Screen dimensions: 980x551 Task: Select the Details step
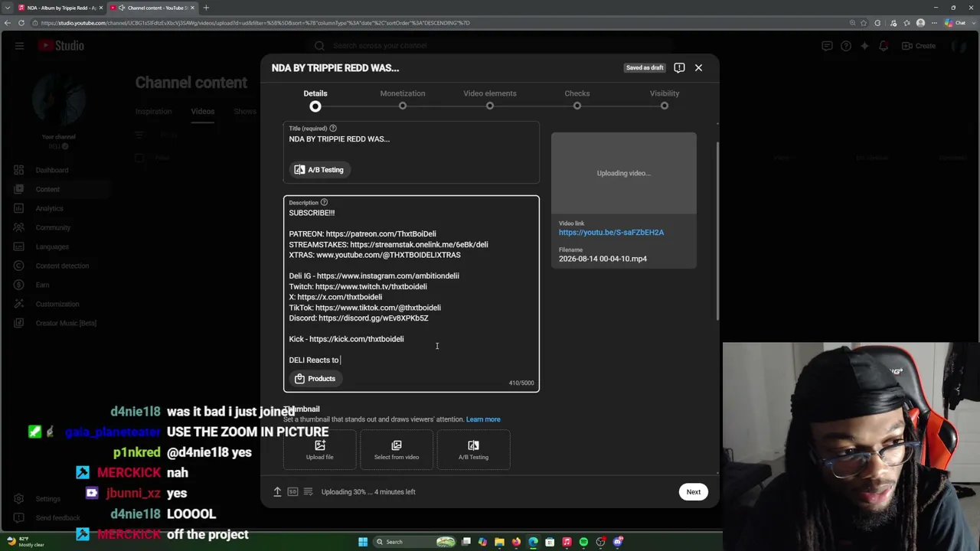coord(315,99)
